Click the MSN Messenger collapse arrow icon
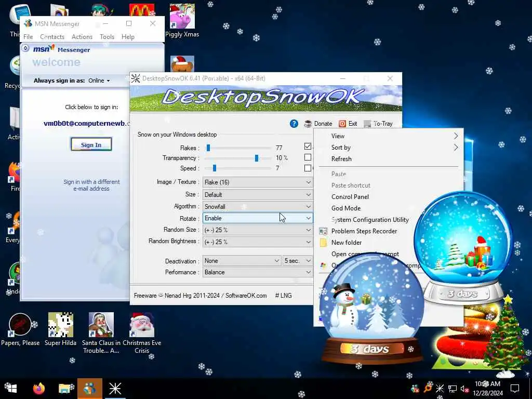 click(25, 48)
